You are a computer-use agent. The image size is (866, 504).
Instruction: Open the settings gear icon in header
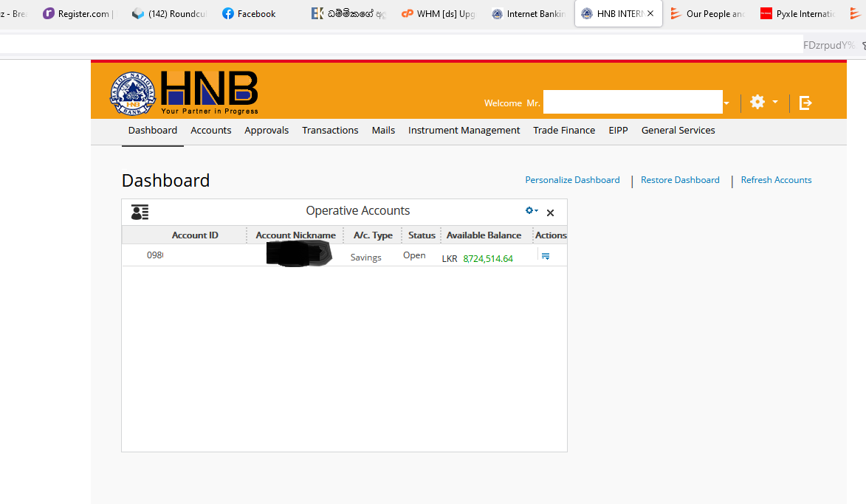click(x=757, y=102)
